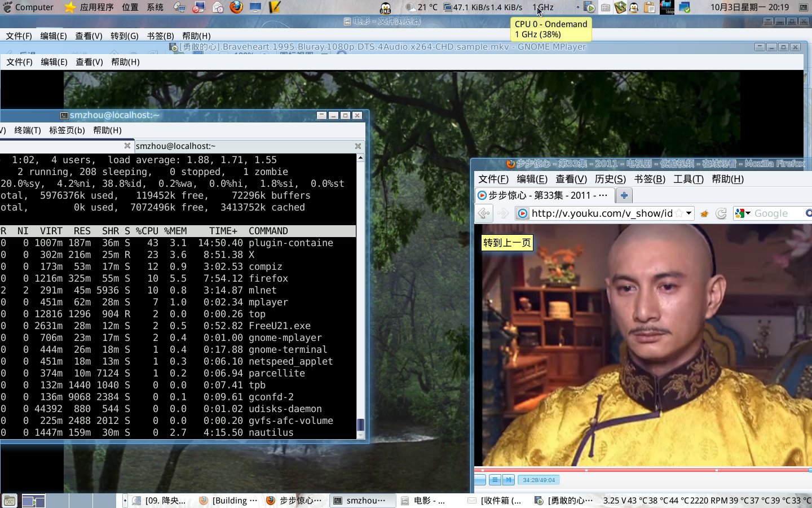Launch Firefox from top panel icon

click(236, 7)
